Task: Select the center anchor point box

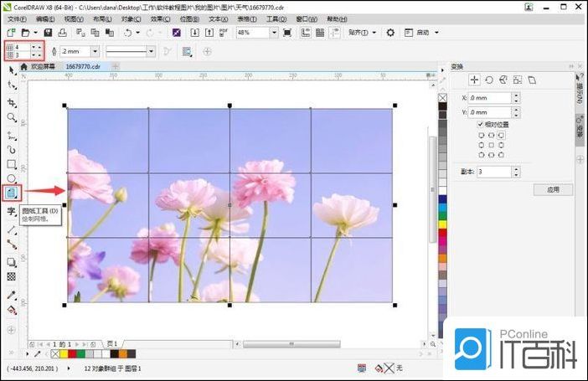Action: 491,144
